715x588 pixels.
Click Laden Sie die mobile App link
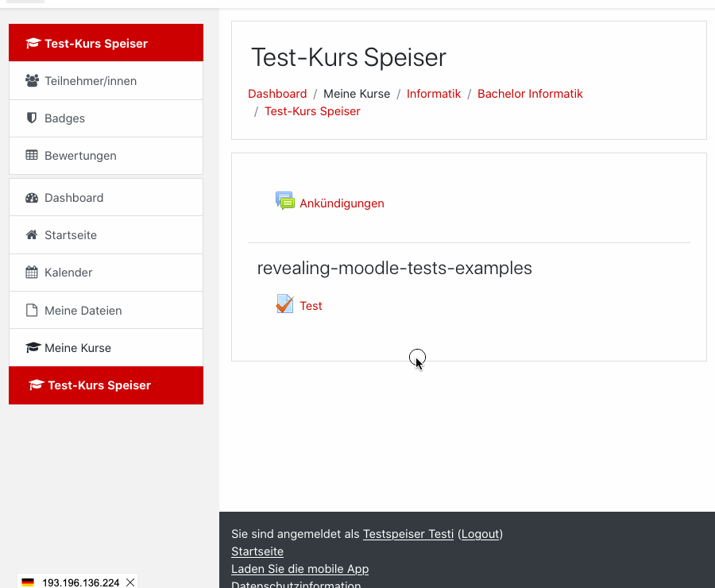click(300, 569)
